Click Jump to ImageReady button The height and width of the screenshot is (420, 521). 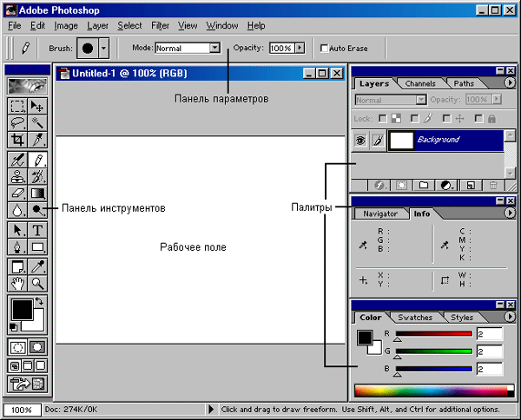point(27,384)
